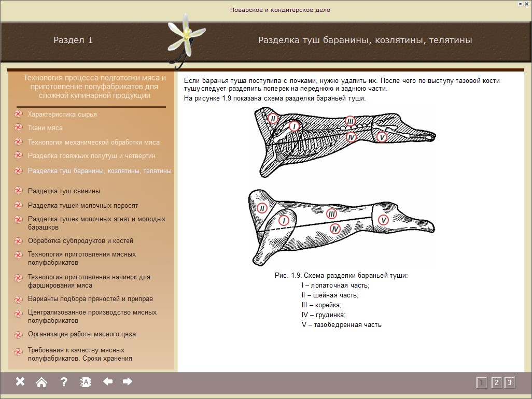This screenshot has height=399, width=532.
Task: Open the glossary notebook icon
Action: [x=86, y=382]
